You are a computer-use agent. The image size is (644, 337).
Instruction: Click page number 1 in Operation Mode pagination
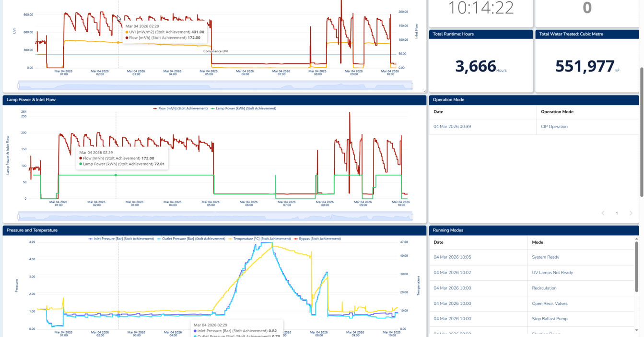pos(617,213)
